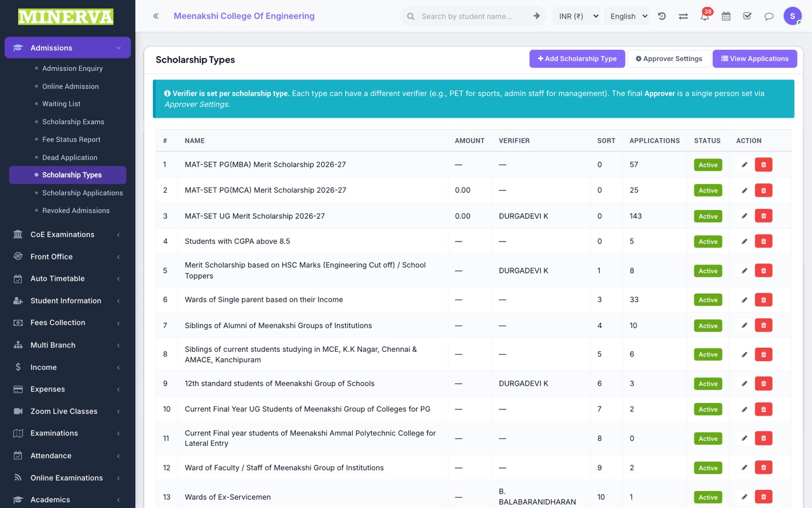Open notifications bell with 38 badge

click(705, 16)
